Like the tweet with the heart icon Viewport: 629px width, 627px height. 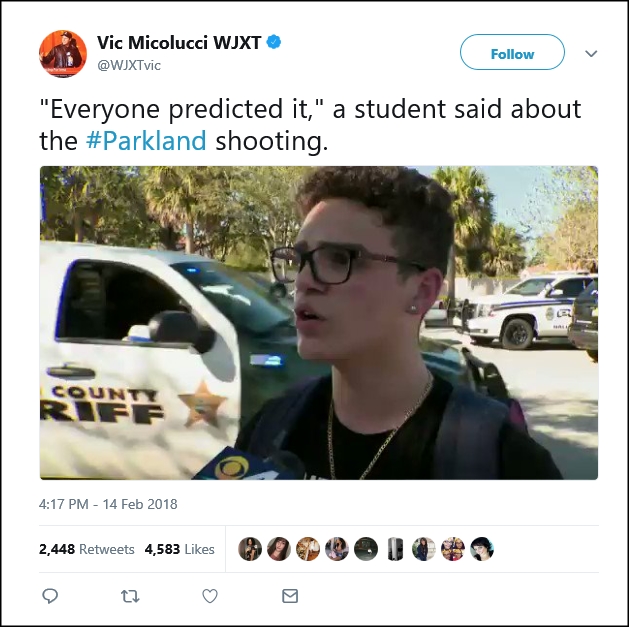click(x=210, y=596)
